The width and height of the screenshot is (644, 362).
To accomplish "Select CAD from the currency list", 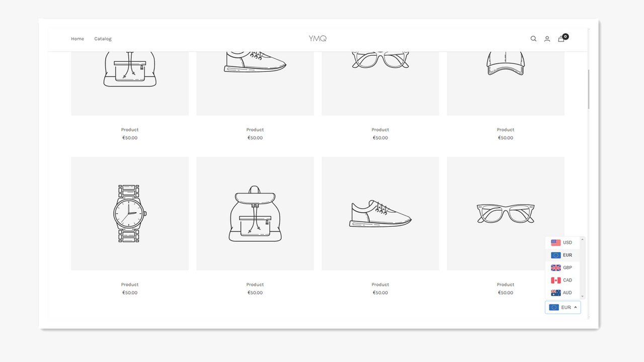I will [562, 280].
